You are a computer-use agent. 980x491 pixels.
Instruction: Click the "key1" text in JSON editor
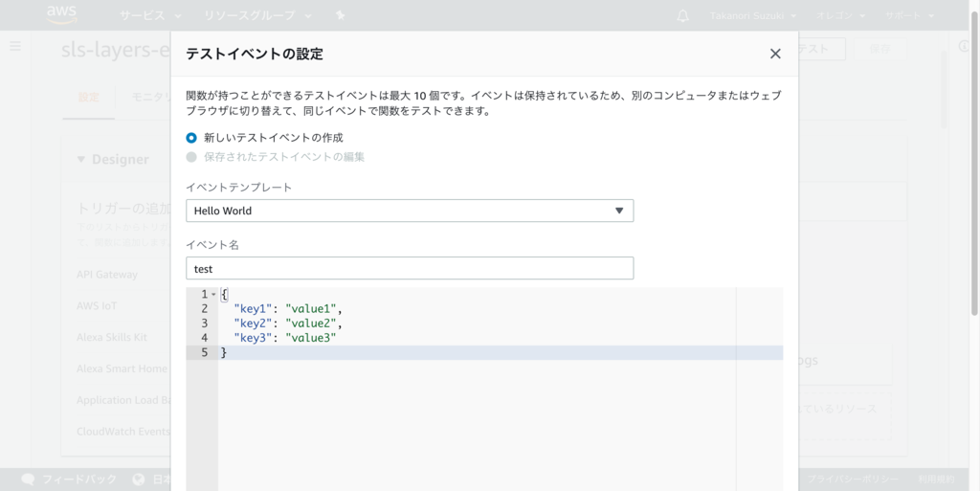pos(253,308)
